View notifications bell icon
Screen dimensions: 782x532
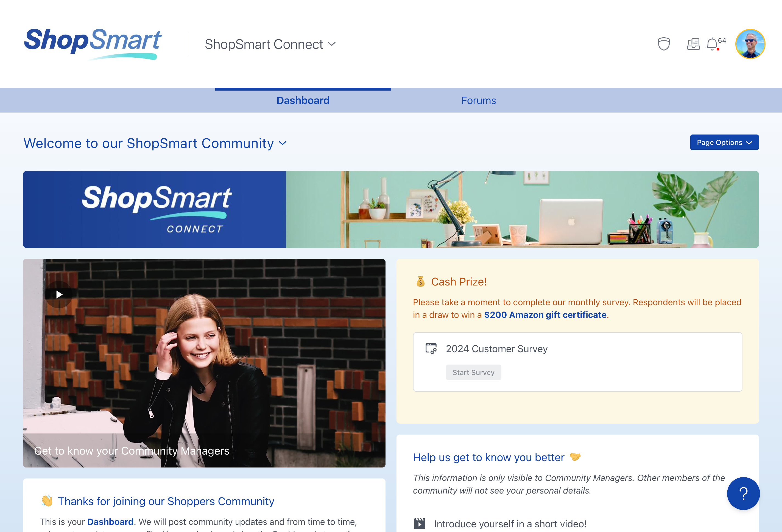coord(712,44)
